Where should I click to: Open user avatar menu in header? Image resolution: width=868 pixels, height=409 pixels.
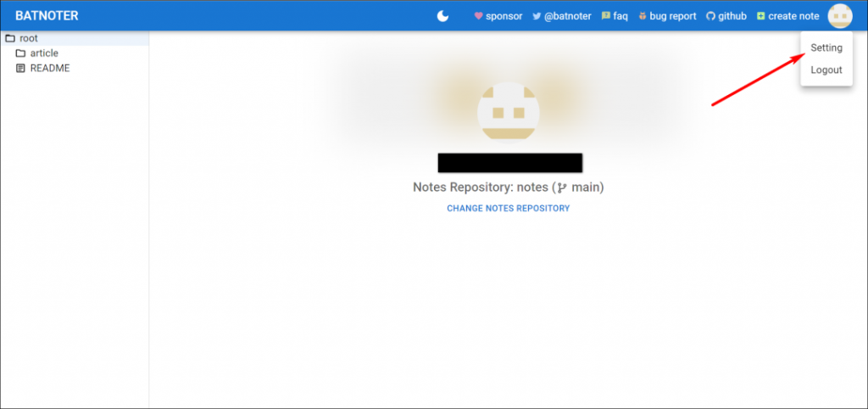click(x=840, y=16)
